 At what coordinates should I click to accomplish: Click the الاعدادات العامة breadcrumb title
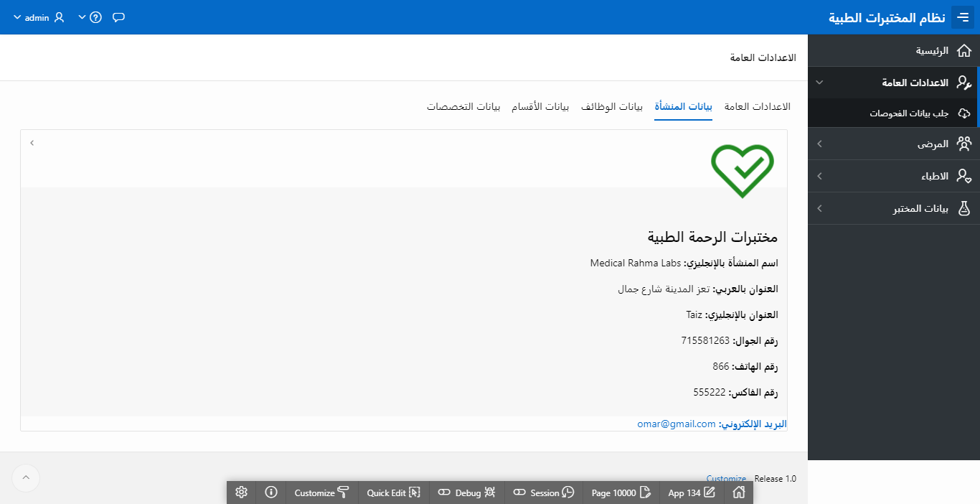click(x=763, y=57)
